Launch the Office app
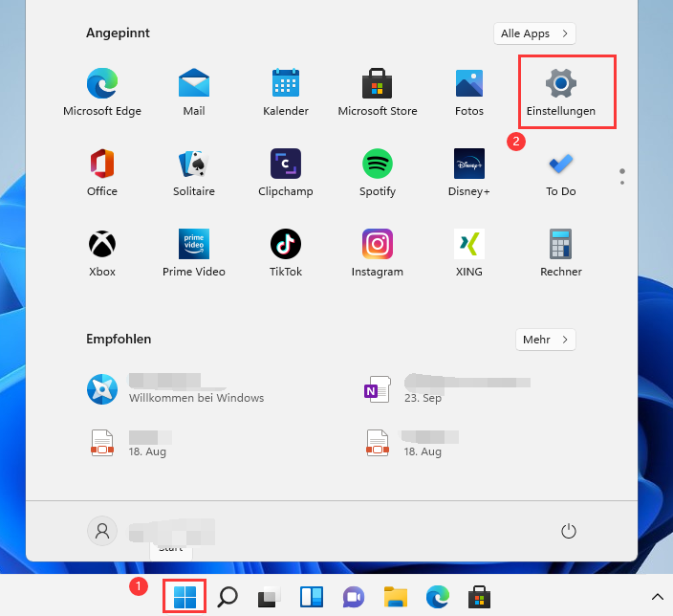673x616 pixels. (102, 172)
